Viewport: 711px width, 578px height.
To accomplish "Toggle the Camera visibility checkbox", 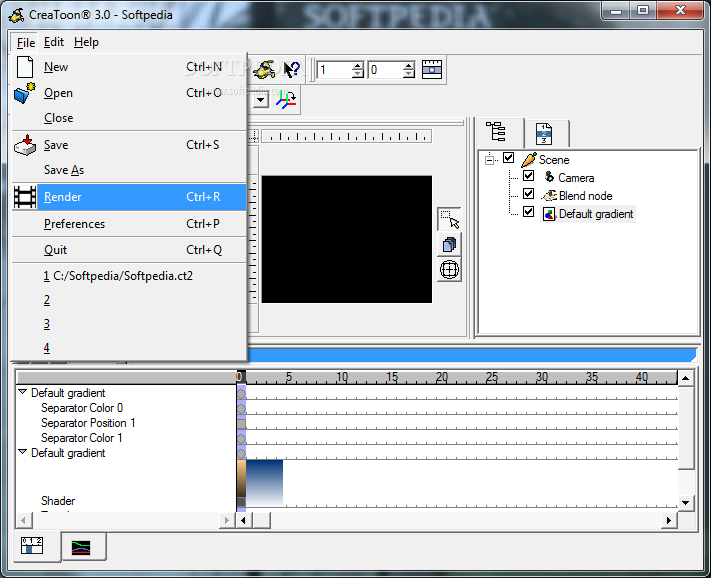I will [528, 175].
